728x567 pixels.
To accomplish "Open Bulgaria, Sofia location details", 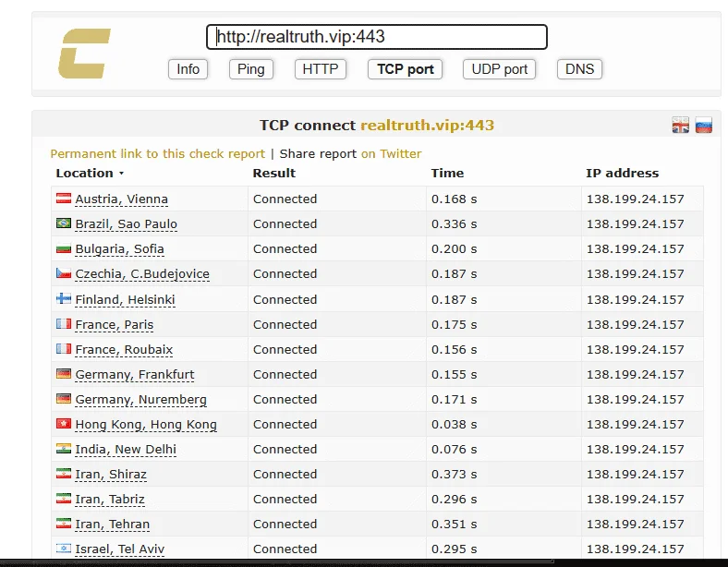I will pos(120,249).
